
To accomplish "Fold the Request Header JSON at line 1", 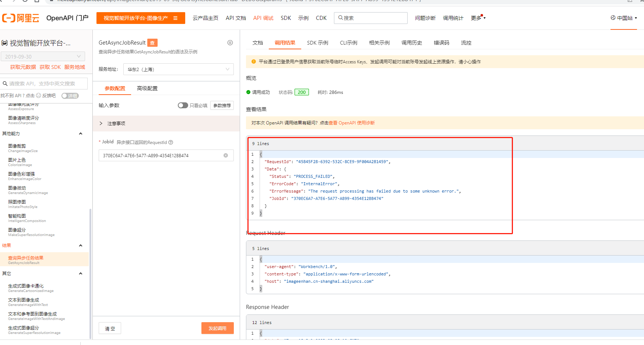I will [261, 259].
